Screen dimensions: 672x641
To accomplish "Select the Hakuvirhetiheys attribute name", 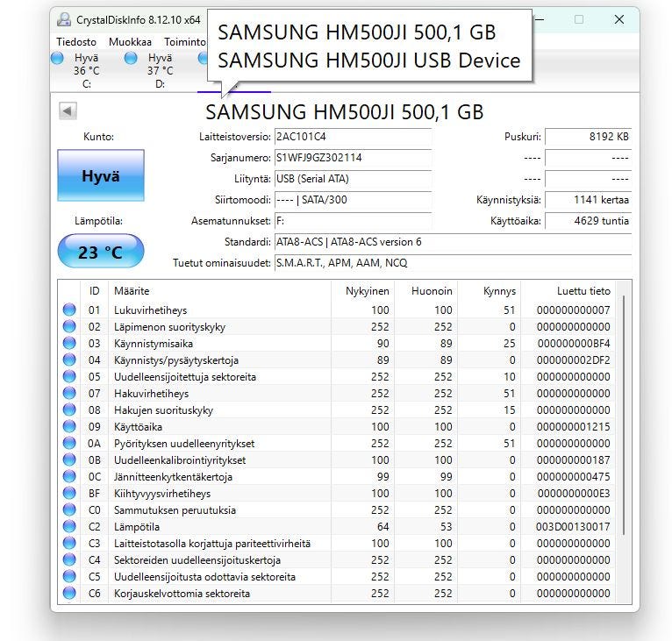I will pyautogui.click(x=151, y=394).
